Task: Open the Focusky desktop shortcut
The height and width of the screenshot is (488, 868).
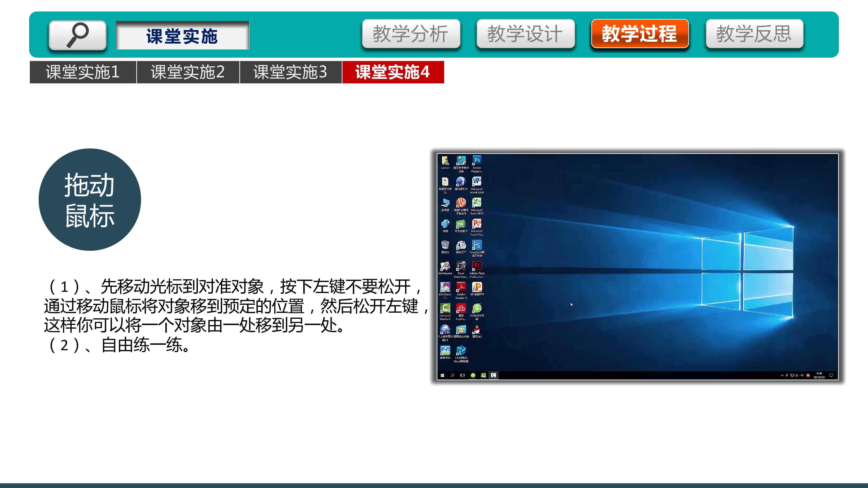Action: tap(476, 245)
